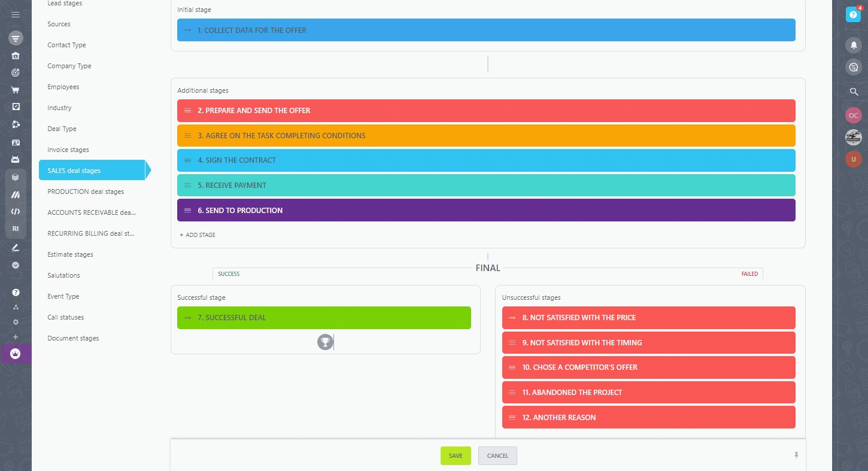The image size is (868, 471).
Task: Click the CANCEL button
Action: (x=497, y=455)
